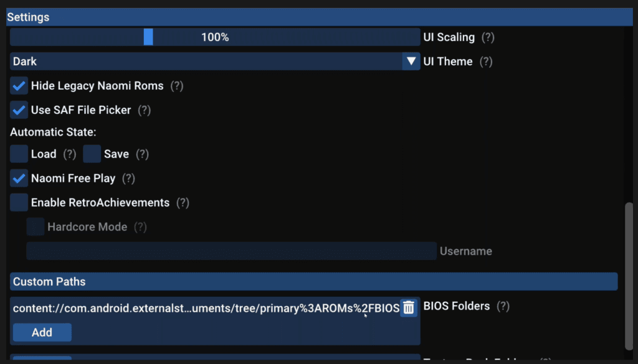
Task: Open help tooltip for Naomi Free Play
Action: pos(128,179)
